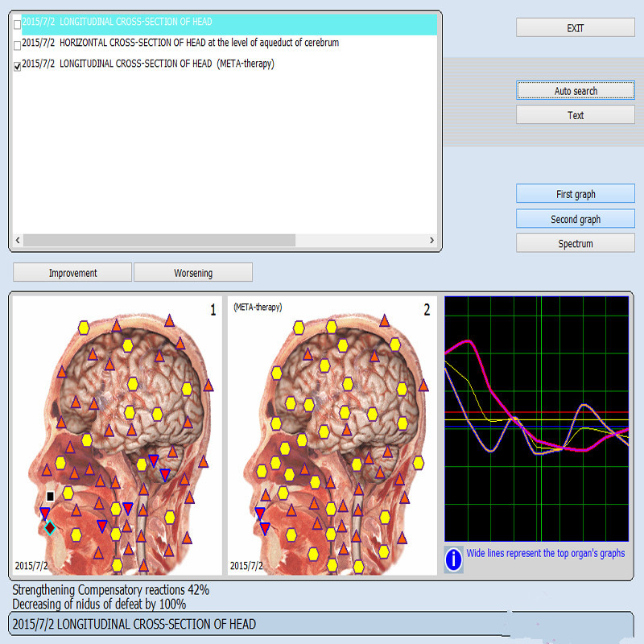Select the black square marker on head image 1

point(50,496)
